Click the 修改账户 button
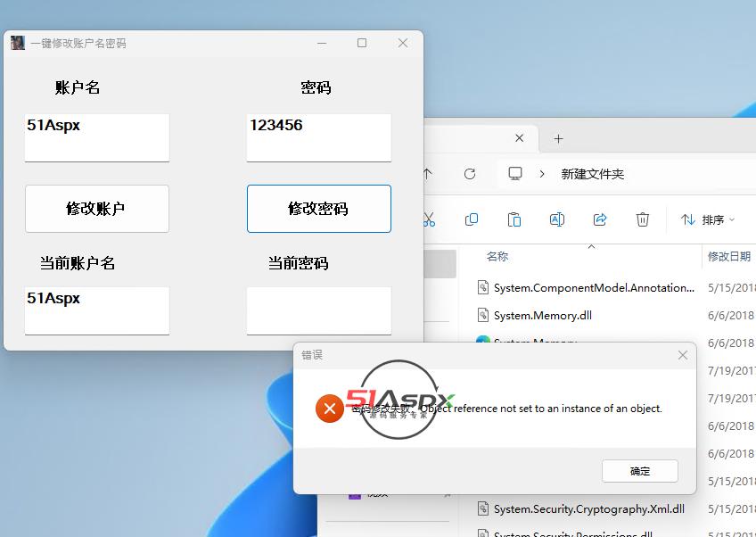This screenshot has width=756, height=537. coord(97,209)
